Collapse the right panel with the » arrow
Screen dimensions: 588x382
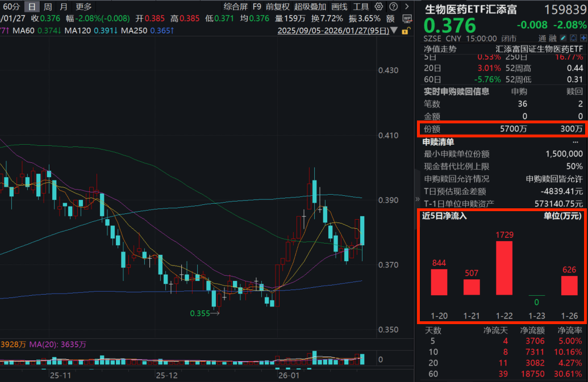[417, 199]
